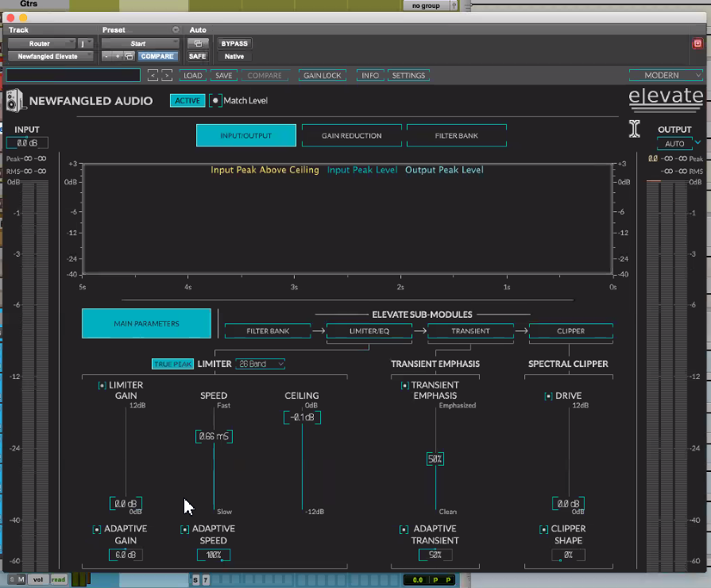Go to next preset arrow
The image size is (711, 588).
coord(167,75)
